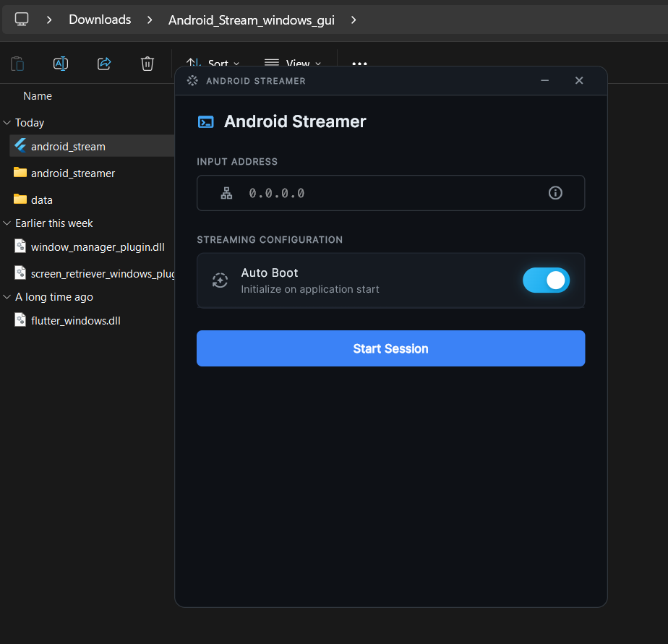Select the Rename icon in the Explorer toolbar
Viewport: 668px width, 644px height.
(61, 64)
